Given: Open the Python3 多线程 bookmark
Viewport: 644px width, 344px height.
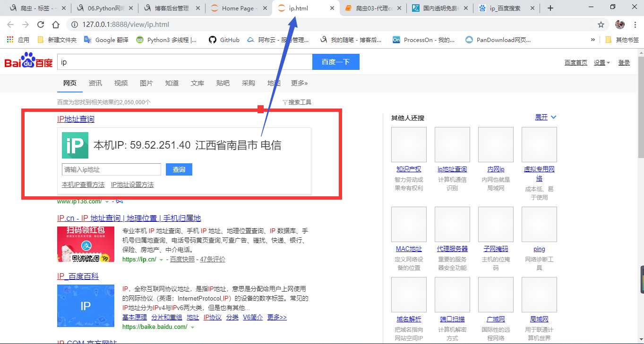Looking at the screenshot, I should click(167, 40).
